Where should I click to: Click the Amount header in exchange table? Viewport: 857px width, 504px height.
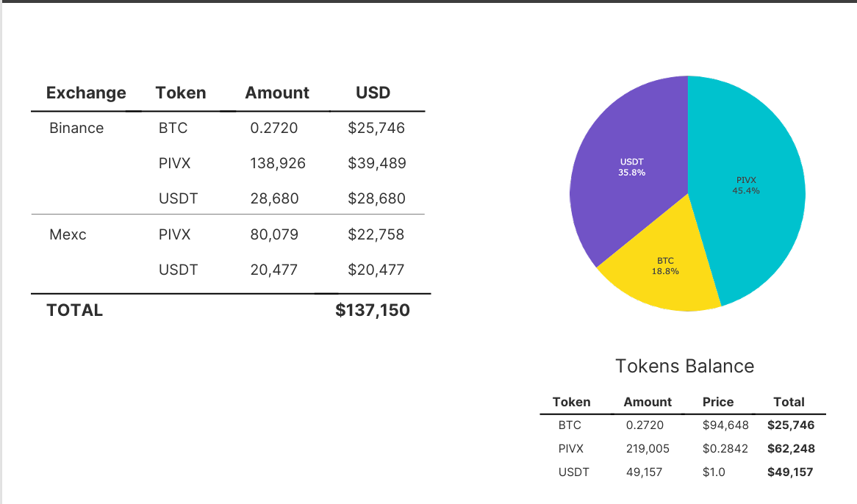[277, 93]
